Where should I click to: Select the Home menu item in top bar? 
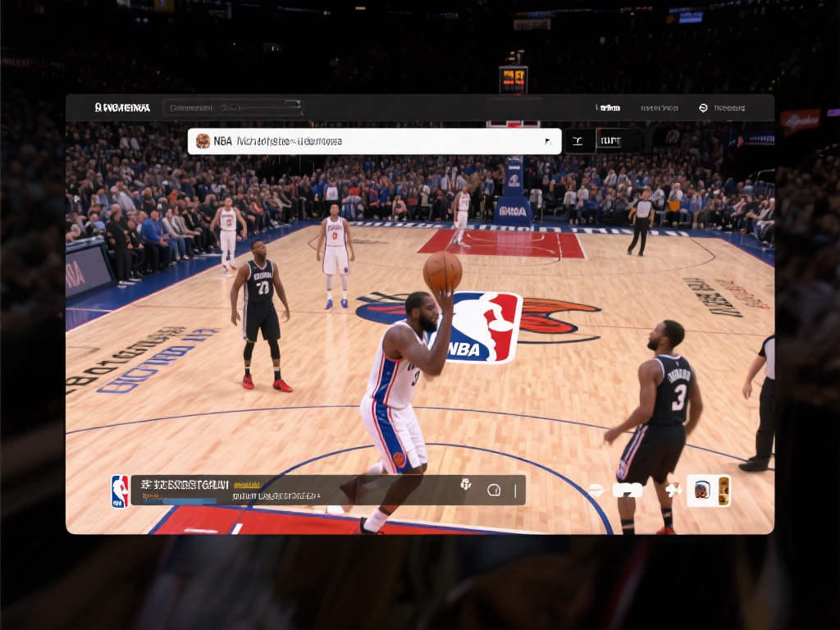pos(607,107)
